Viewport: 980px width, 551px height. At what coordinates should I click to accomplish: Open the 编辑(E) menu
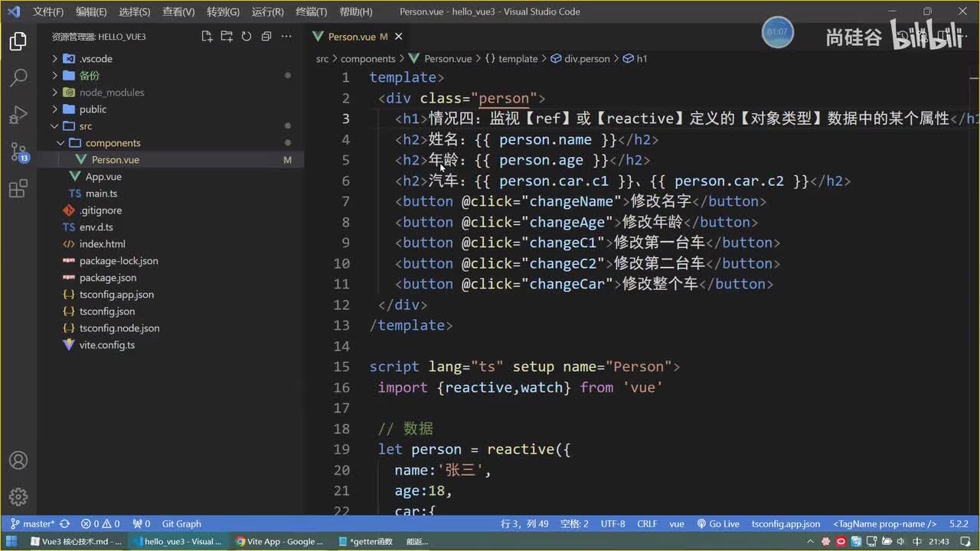(x=91, y=12)
